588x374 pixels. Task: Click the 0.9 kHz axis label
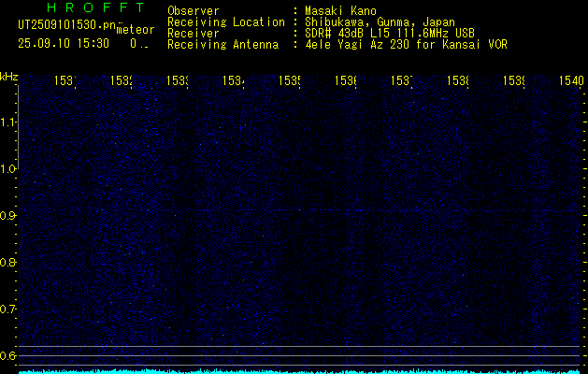click(x=8, y=216)
